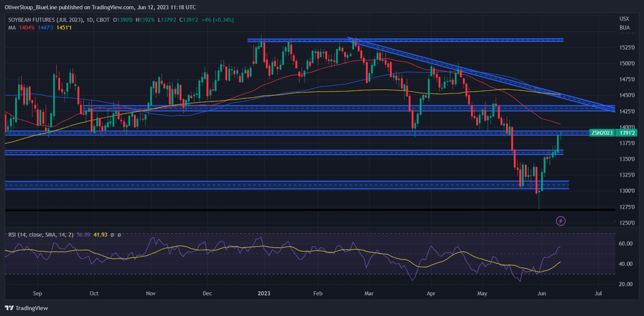The image size is (644, 316).
Task: Click the Nov label on the time axis
Action: [x=151, y=294]
